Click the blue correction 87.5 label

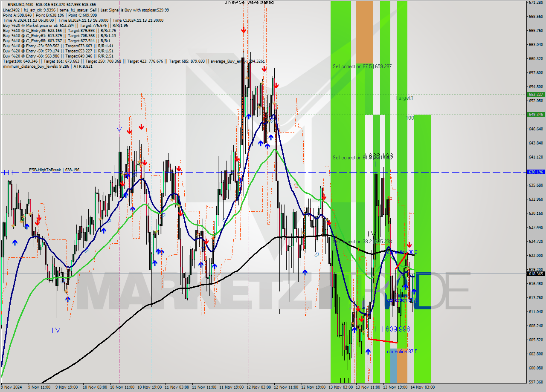point(402,352)
